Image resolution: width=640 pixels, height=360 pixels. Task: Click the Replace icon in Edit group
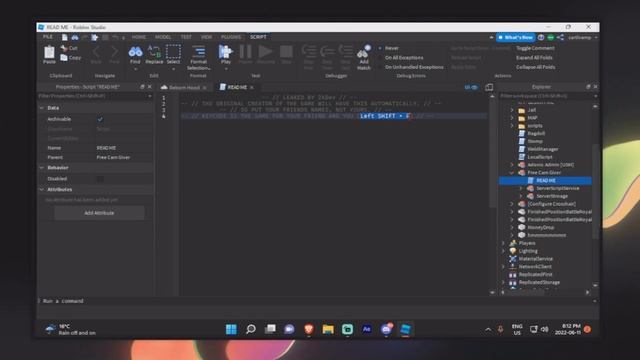click(154, 52)
